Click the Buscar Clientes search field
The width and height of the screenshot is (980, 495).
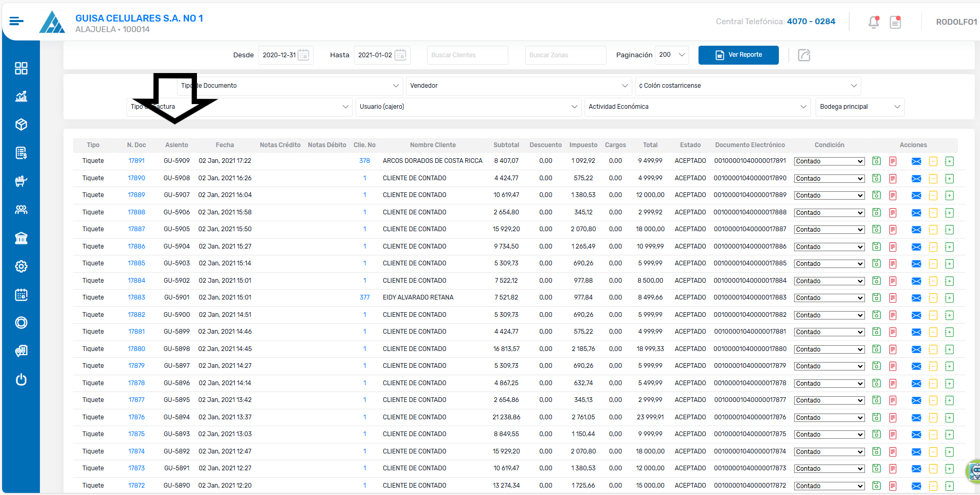(467, 55)
